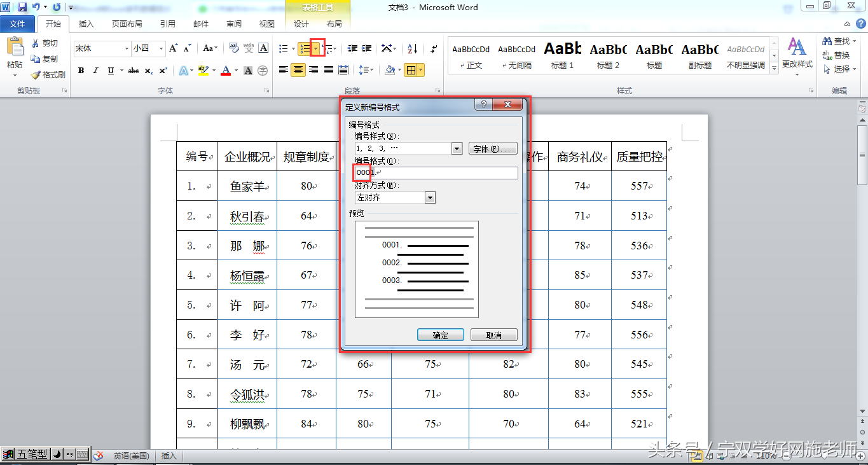Toggle Underline formatting
The height and width of the screenshot is (465, 868).
(111, 71)
